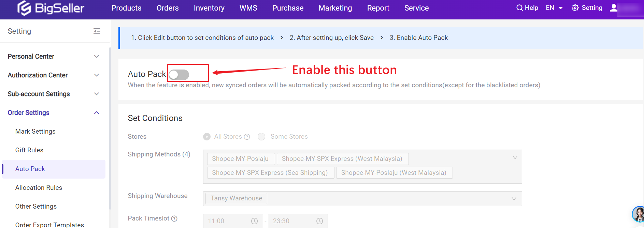Collapse the Setting sidebar with the fold icon
644x228 pixels.
(97, 31)
